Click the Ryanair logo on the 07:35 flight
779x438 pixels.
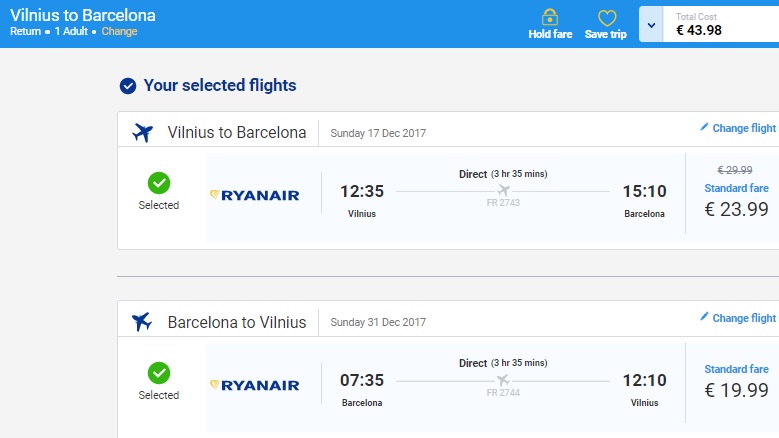[x=255, y=385]
